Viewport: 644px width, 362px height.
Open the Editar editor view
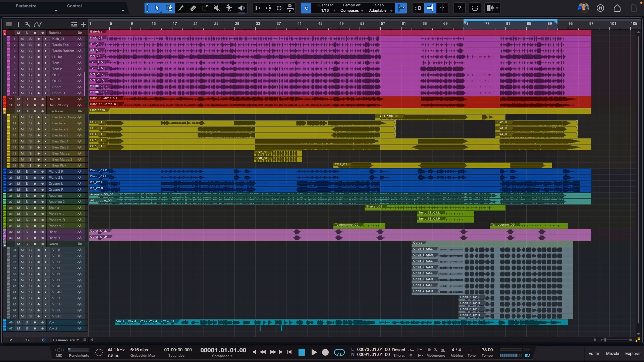click(x=593, y=353)
